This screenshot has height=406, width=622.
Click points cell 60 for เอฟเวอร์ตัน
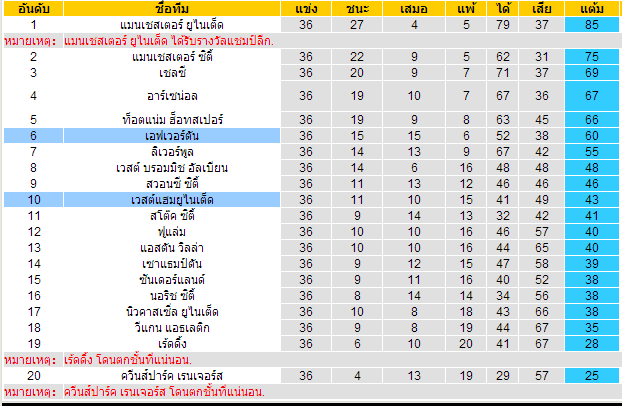tap(591, 136)
